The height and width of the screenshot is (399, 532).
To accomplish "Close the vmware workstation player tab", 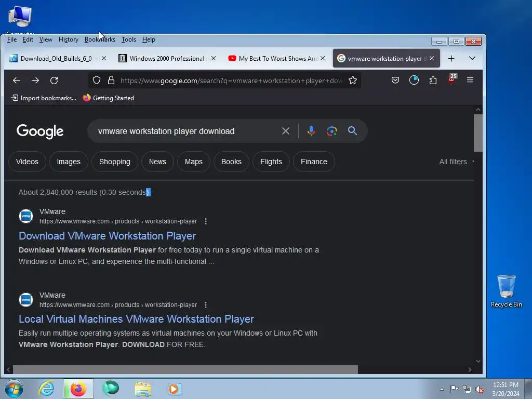I will click(x=432, y=58).
